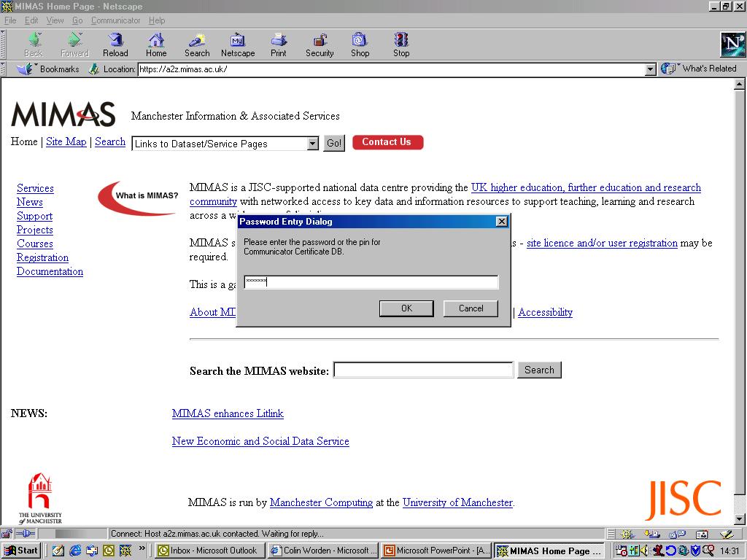Image resolution: width=747 pixels, height=560 pixels.
Task: Click the Netscape N logo
Action: click(732, 44)
